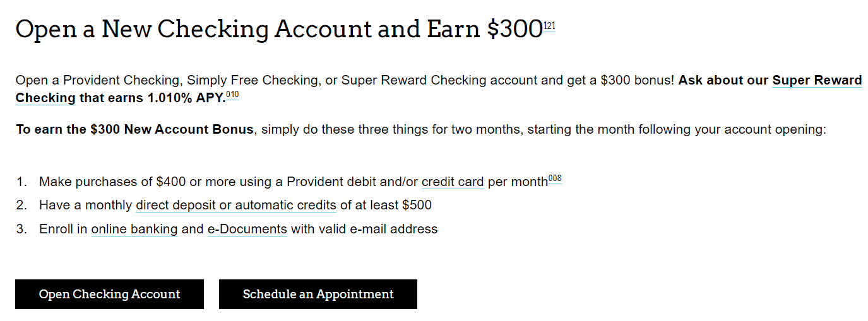Click the Open Checking Account button
Viewport: 868px width, 321px height.
[110, 295]
